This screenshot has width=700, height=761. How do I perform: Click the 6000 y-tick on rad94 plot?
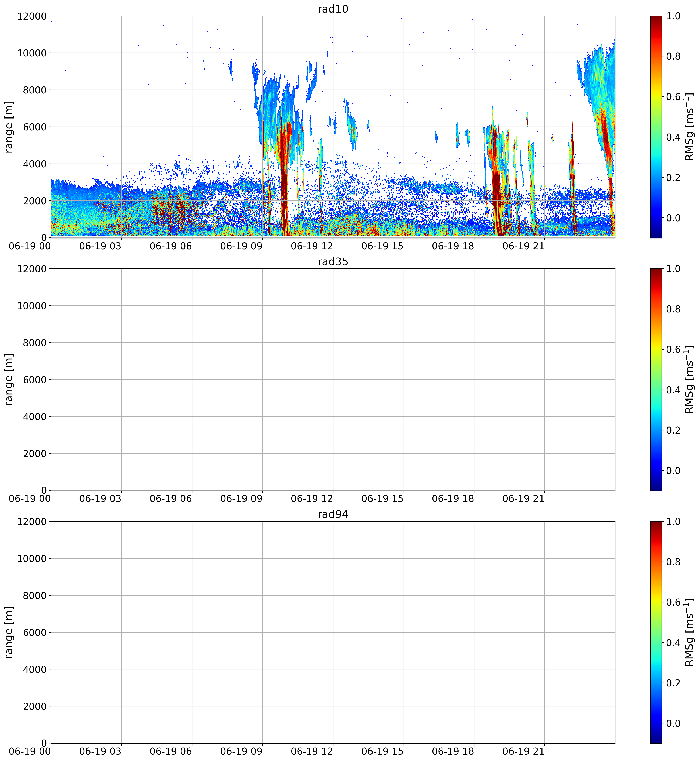[35, 633]
